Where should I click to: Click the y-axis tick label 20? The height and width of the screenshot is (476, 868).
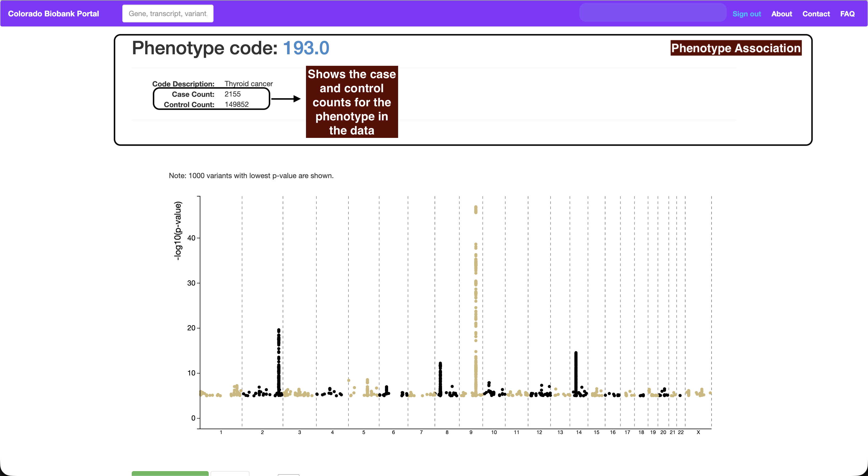(191, 328)
